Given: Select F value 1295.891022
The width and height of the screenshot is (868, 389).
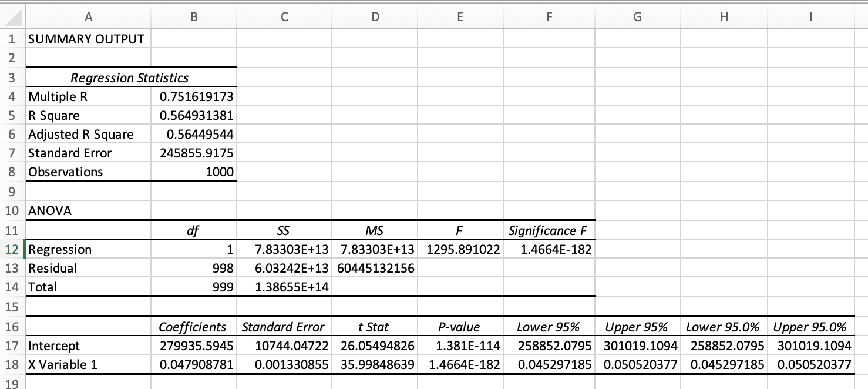Looking at the screenshot, I should click(460, 249).
